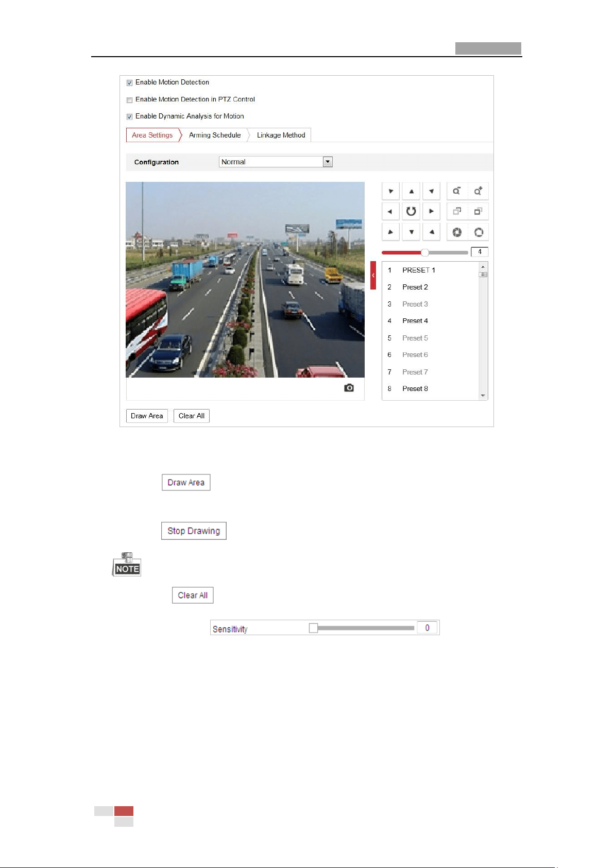Open the Linkage Method tab

(281, 135)
